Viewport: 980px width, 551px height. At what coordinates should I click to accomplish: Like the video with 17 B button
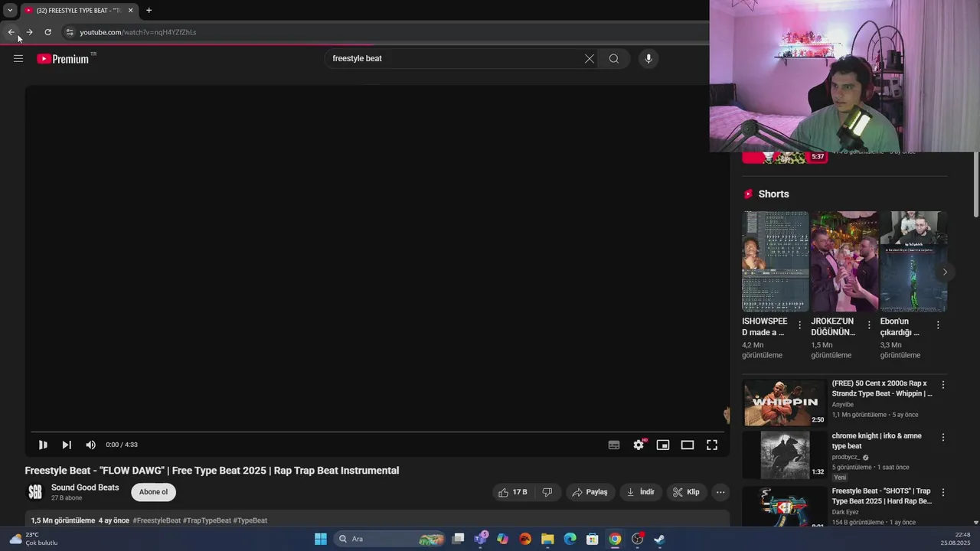click(x=513, y=492)
